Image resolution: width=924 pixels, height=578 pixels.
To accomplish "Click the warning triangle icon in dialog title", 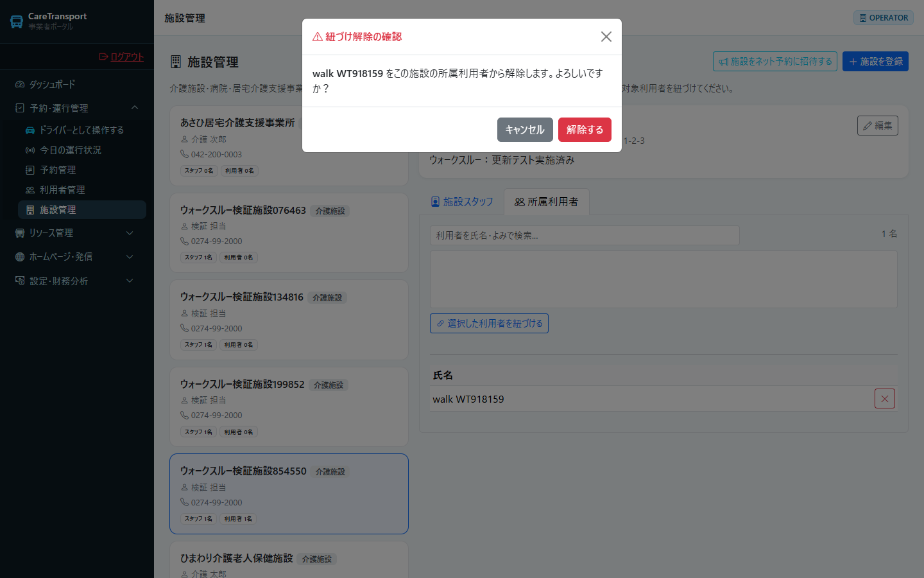I will tap(318, 37).
